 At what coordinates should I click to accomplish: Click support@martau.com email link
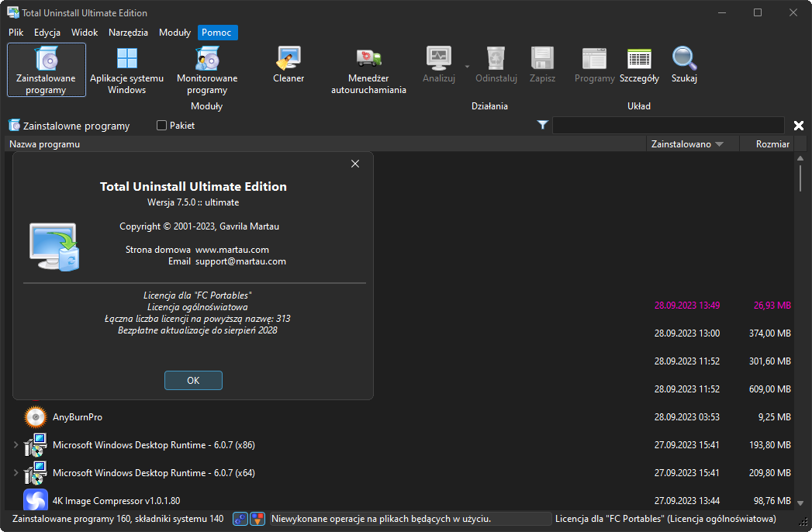click(240, 261)
